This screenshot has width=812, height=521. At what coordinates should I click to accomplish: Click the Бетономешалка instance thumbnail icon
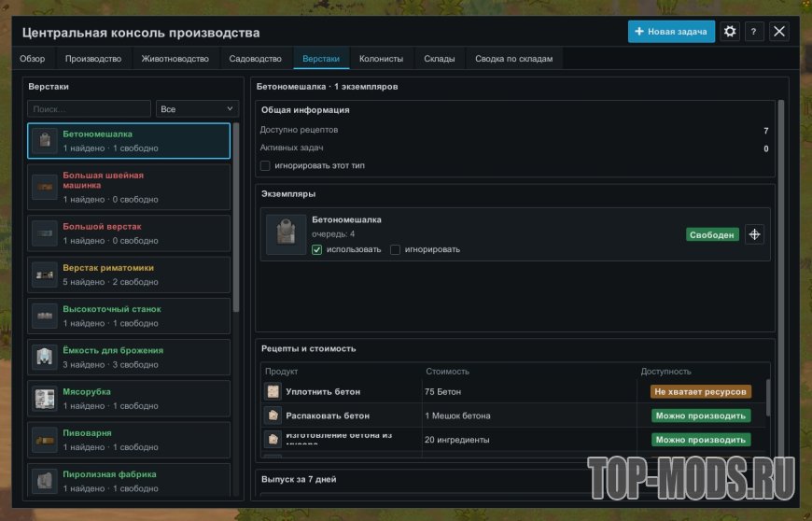286,234
